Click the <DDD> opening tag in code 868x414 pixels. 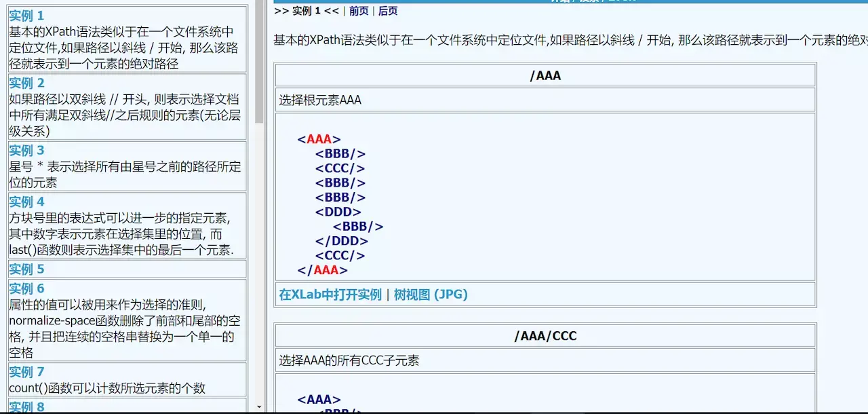[x=338, y=212]
